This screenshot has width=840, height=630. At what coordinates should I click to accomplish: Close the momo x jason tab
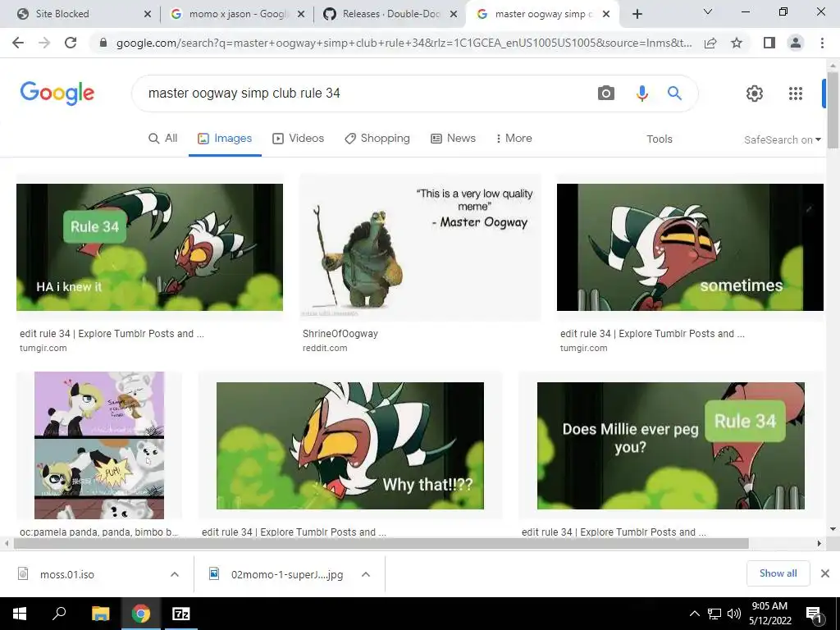point(301,14)
